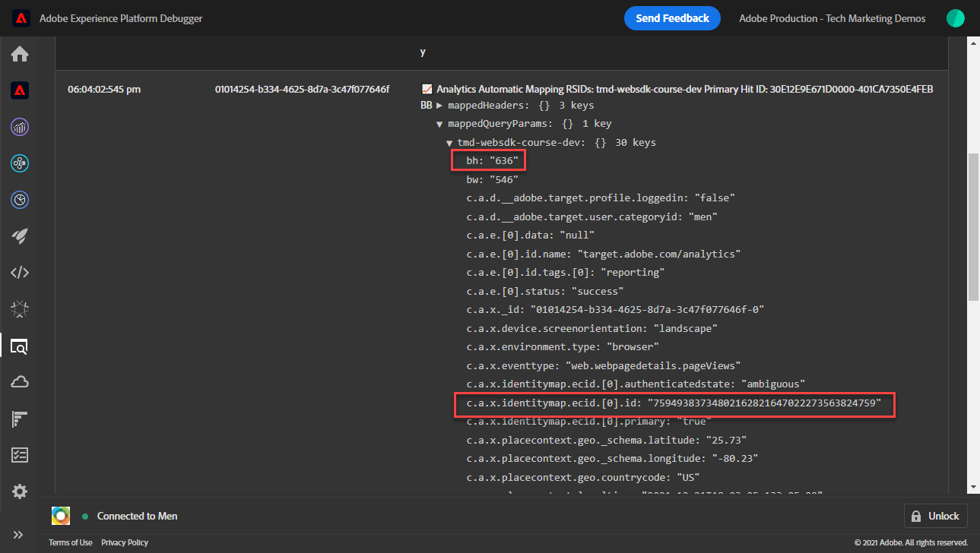Expand the sidebar with the double chevron
Viewport: 980px width, 553px height.
[20, 534]
